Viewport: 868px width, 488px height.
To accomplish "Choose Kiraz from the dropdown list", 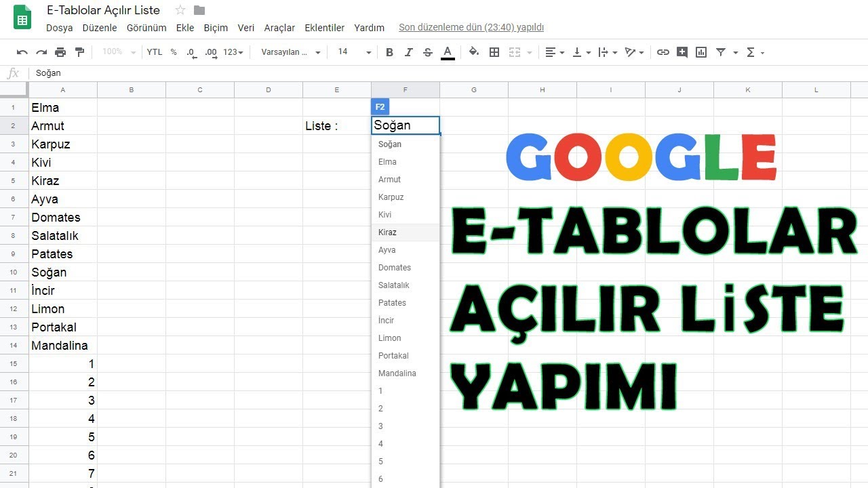I will (406, 232).
